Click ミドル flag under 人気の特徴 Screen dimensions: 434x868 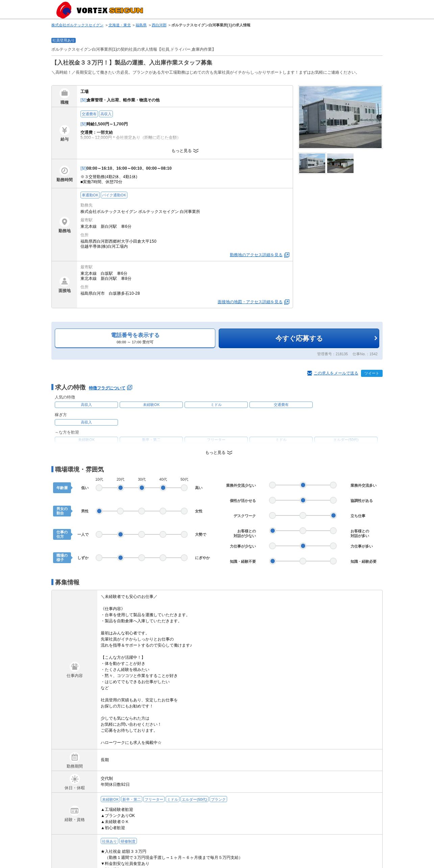[216, 405]
